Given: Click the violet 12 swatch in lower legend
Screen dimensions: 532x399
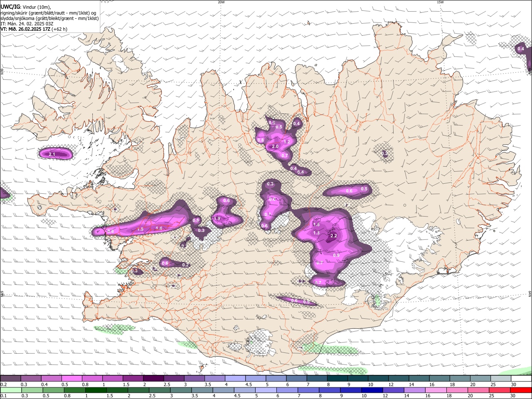Looking at the screenshot, I should click(394, 390).
